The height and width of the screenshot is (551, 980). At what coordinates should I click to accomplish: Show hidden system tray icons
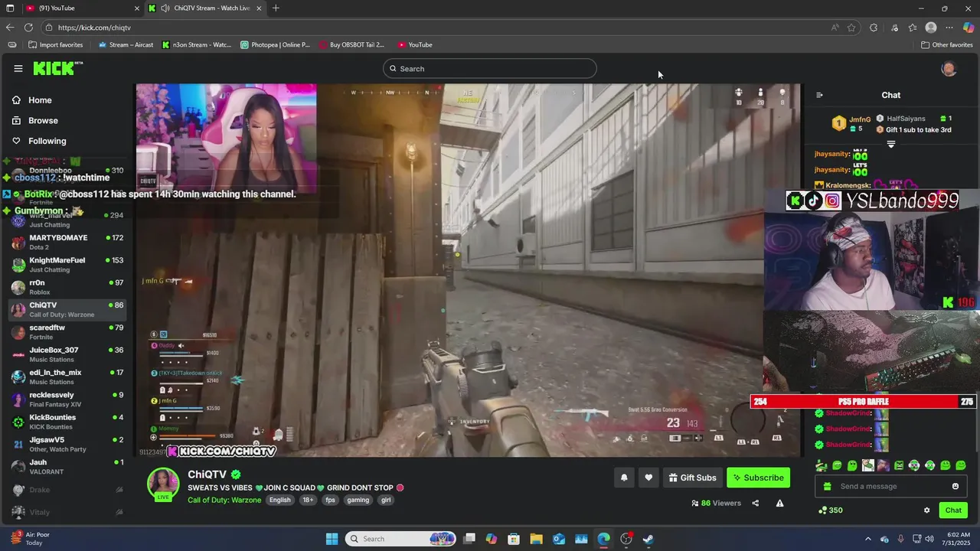(867, 539)
